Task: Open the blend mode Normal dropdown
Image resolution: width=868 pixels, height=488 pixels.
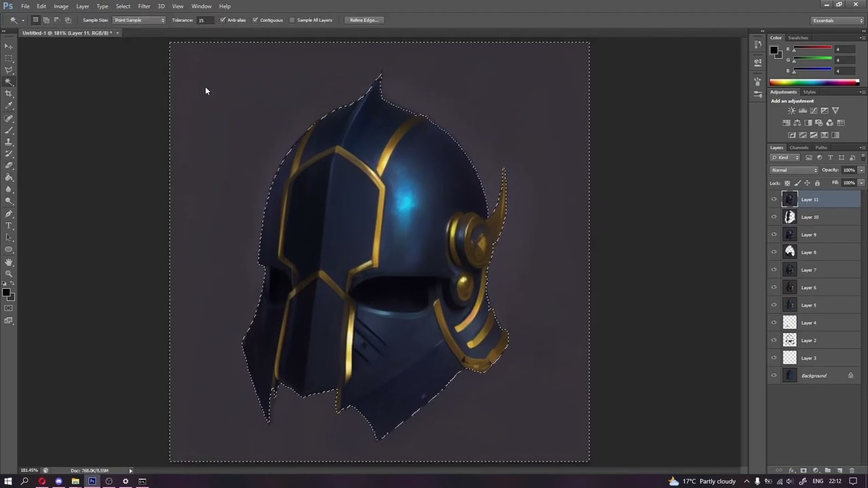Action: tap(794, 170)
